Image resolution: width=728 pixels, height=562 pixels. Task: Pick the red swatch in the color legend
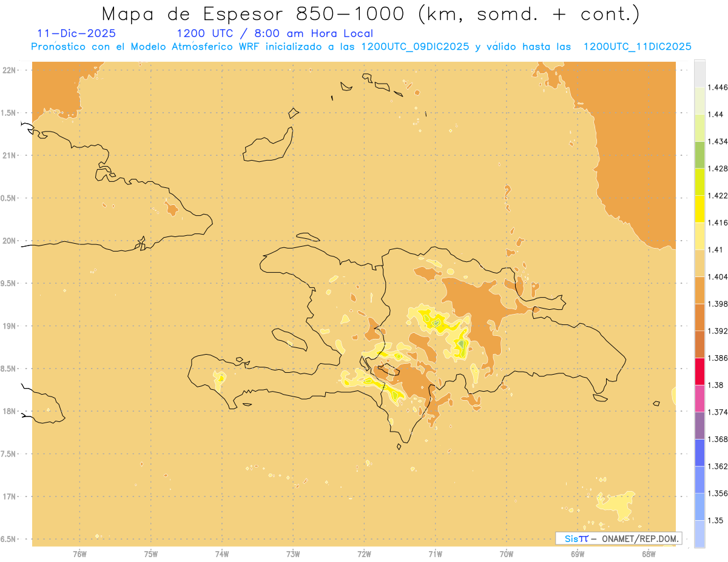coord(699,371)
